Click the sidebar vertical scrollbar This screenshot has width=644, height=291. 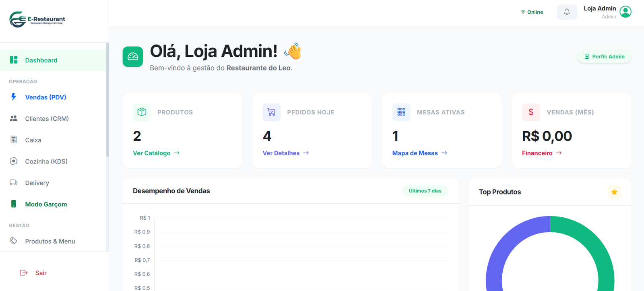pos(107,100)
